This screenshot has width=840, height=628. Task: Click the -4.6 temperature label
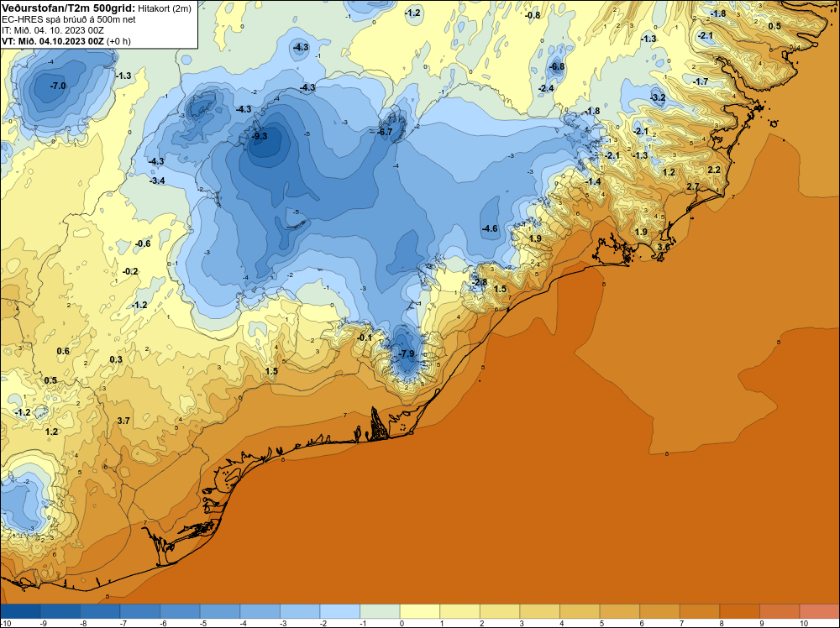click(x=490, y=228)
